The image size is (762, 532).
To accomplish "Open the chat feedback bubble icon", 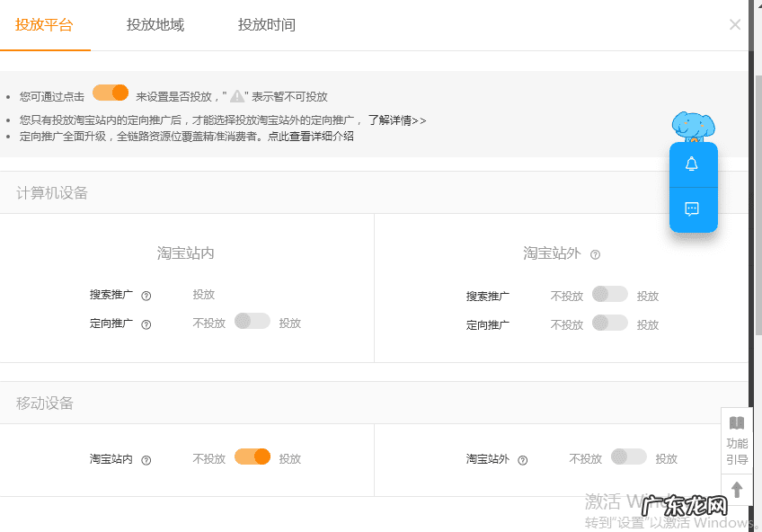I will click(x=693, y=208).
